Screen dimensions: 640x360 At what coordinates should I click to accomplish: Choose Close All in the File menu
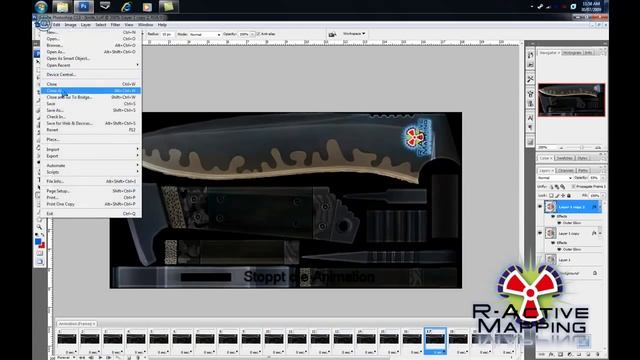tap(91, 91)
